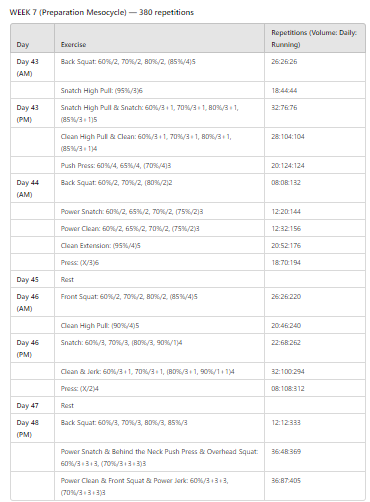Click the Clean High Pull (90%/4)5 cell

pyautogui.click(x=160, y=325)
